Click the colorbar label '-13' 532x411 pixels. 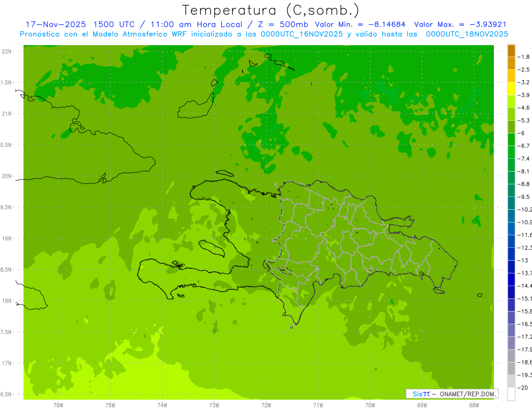point(523,260)
